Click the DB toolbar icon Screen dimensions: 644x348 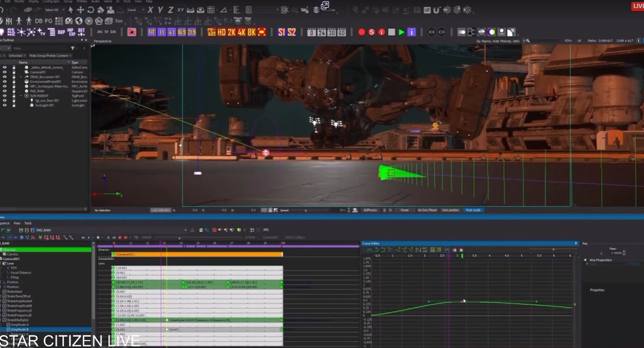39,20
